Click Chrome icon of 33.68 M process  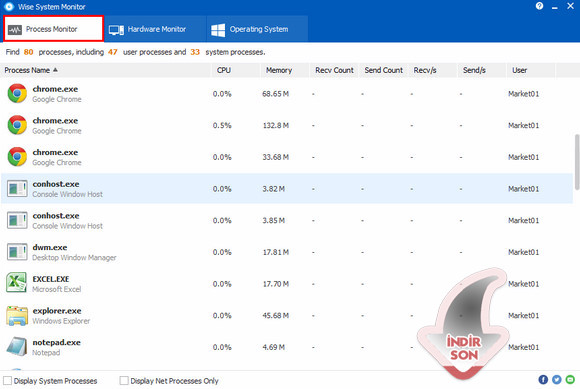click(17, 157)
